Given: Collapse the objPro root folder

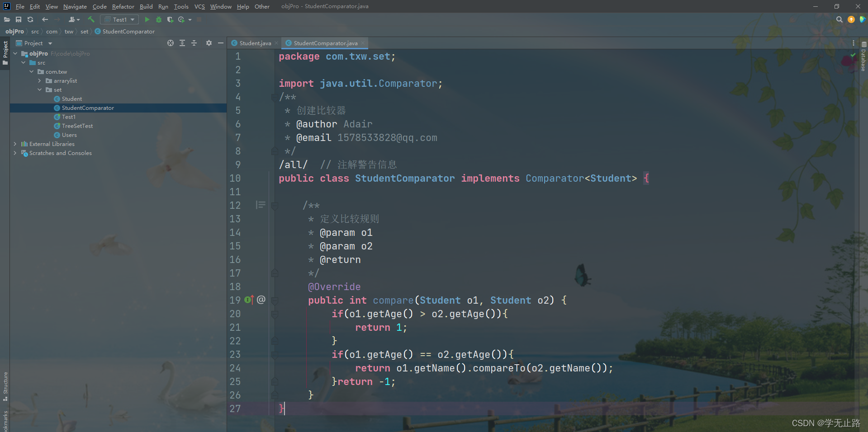Looking at the screenshot, I should pyautogui.click(x=15, y=53).
